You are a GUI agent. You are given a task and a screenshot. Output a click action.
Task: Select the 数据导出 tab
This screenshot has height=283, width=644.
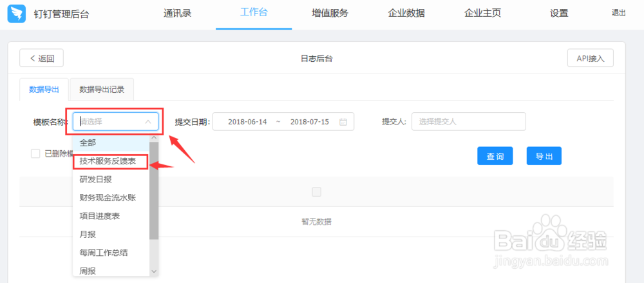[44, 89]
